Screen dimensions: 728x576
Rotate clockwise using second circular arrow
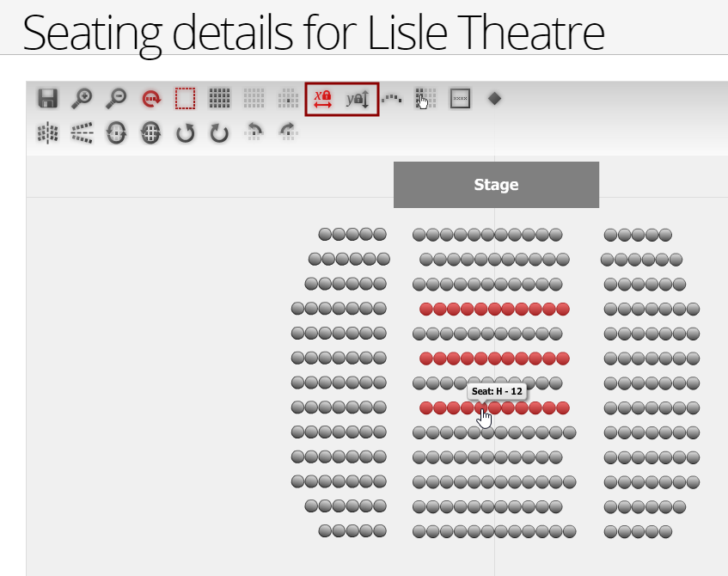pos(220,133)
